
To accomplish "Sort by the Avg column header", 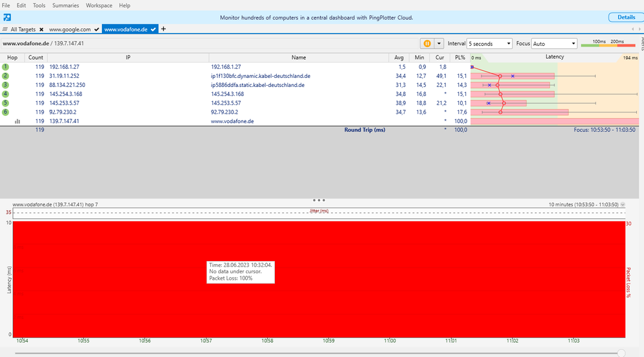I will tap(399, 57).
